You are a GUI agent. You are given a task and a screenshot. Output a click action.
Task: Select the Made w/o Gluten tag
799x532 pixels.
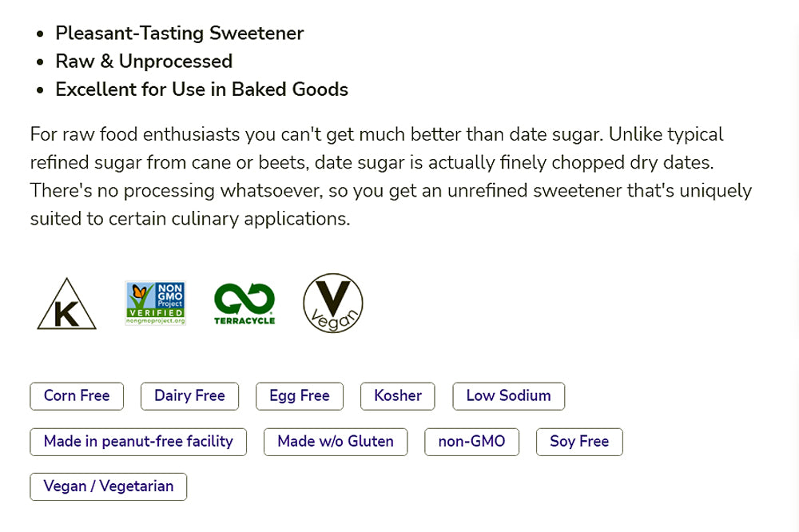pyautogui.click(x=336, y=442)
